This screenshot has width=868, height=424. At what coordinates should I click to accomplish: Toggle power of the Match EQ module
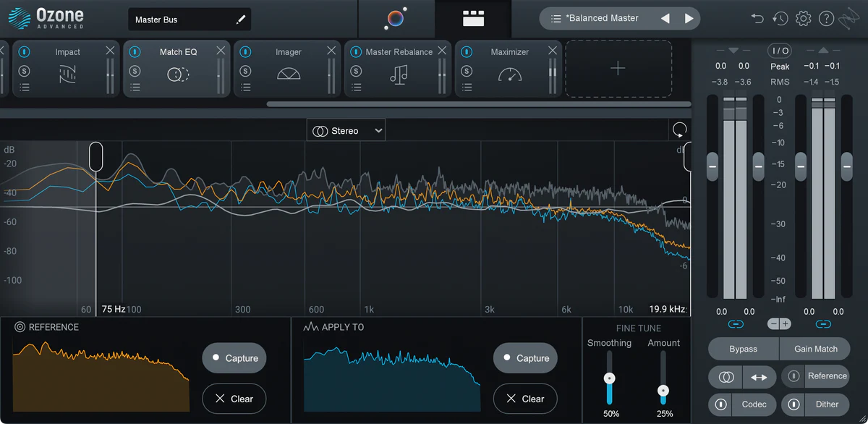point(135,52)
